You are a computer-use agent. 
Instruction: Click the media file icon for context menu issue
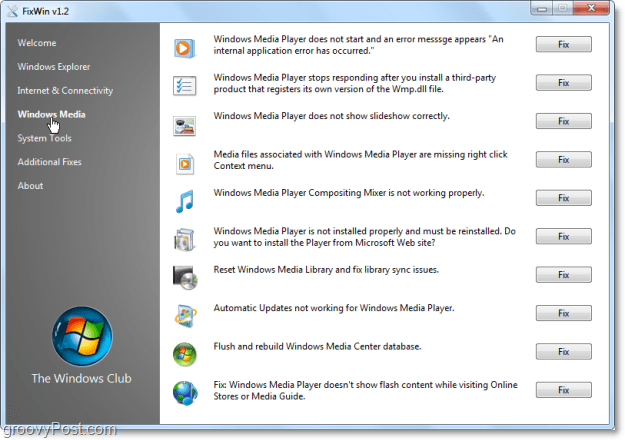pos(185,164)
